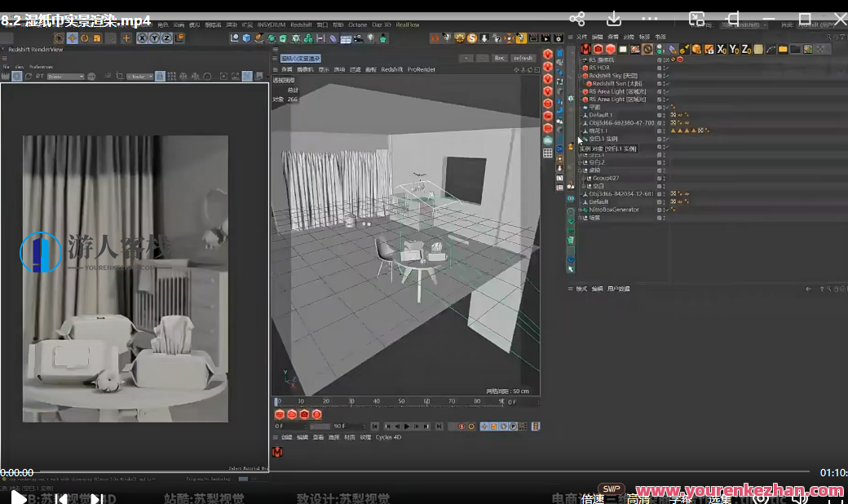Open the Redshift menu in the top menu bar
The width and height of the screenshot is (848, 504).
(301, 25)
